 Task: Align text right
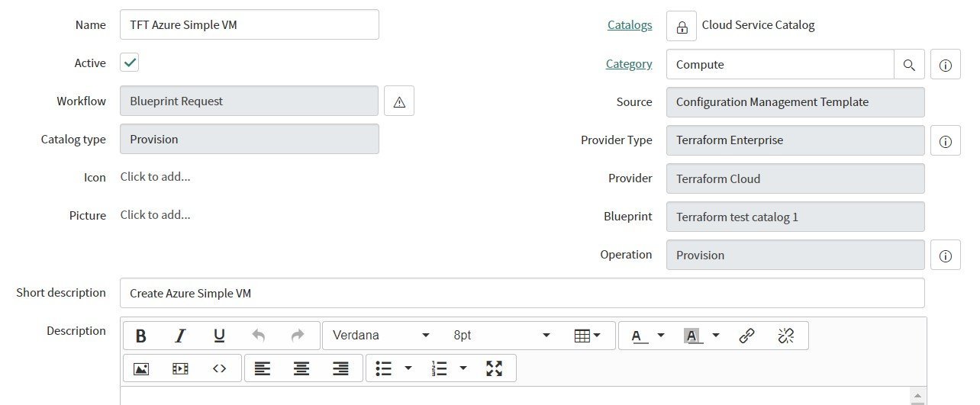coord(340,368)
